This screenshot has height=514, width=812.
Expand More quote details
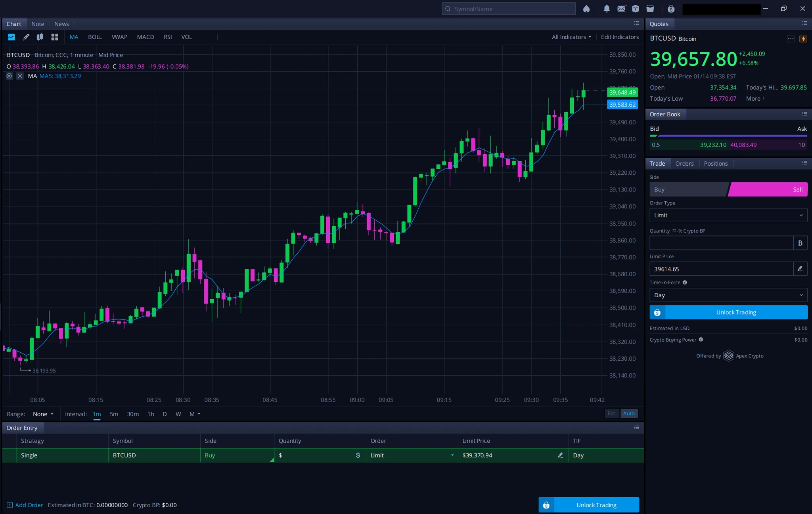click(755, 98)
